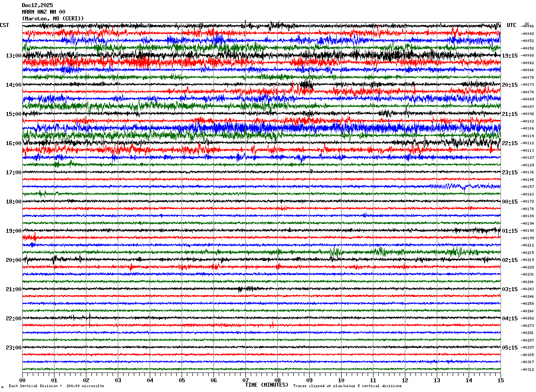Click the DC offset value "-40184"
Image resolution: width=536 pixels, height=392 pixels.
528,216
